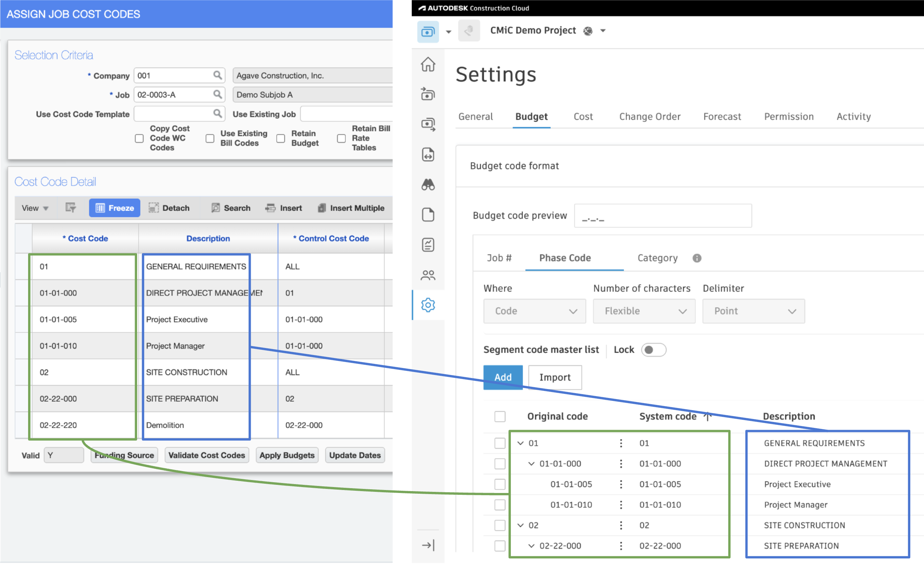Image resolution: width=924 pixels, height=571 pixels.
Task: Open the Forecast tab
Action: pyautogui.click(x=722, y=116)
